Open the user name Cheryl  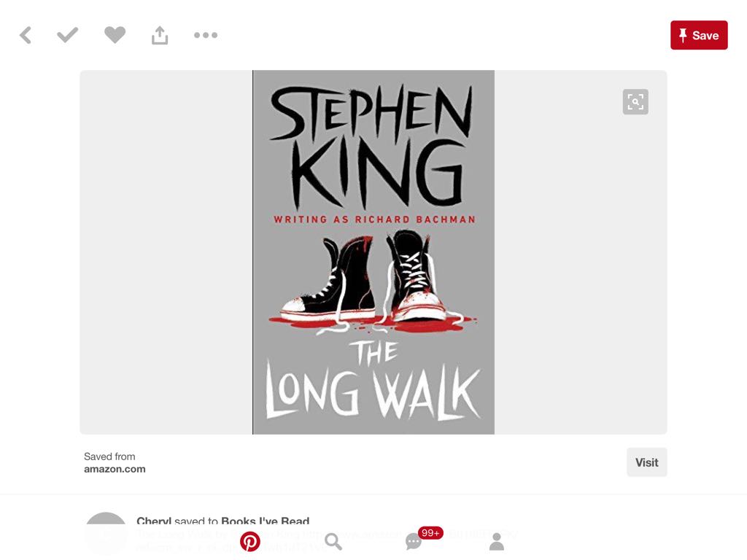[x=154, y=521]
